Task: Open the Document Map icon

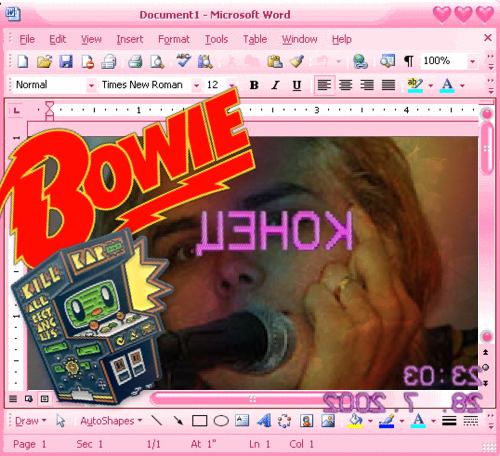Action: click(x=387, y=61)
